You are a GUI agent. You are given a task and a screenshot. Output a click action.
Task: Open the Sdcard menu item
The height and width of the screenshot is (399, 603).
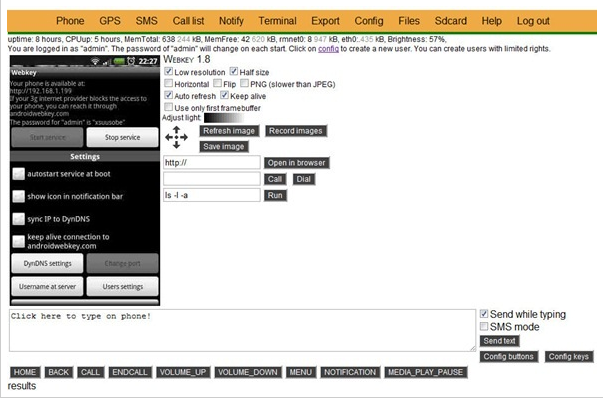(450, 21)
